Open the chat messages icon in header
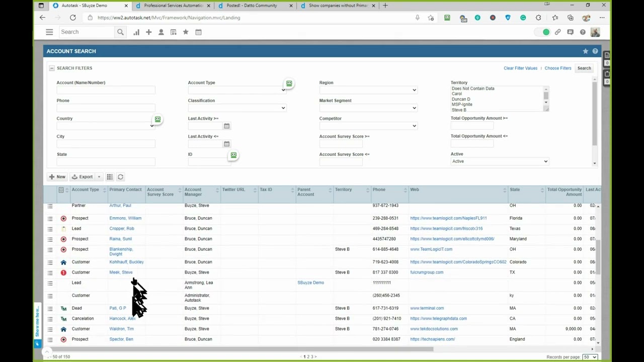This screenshot has height=362, width=644. click(x=570, y=32)
